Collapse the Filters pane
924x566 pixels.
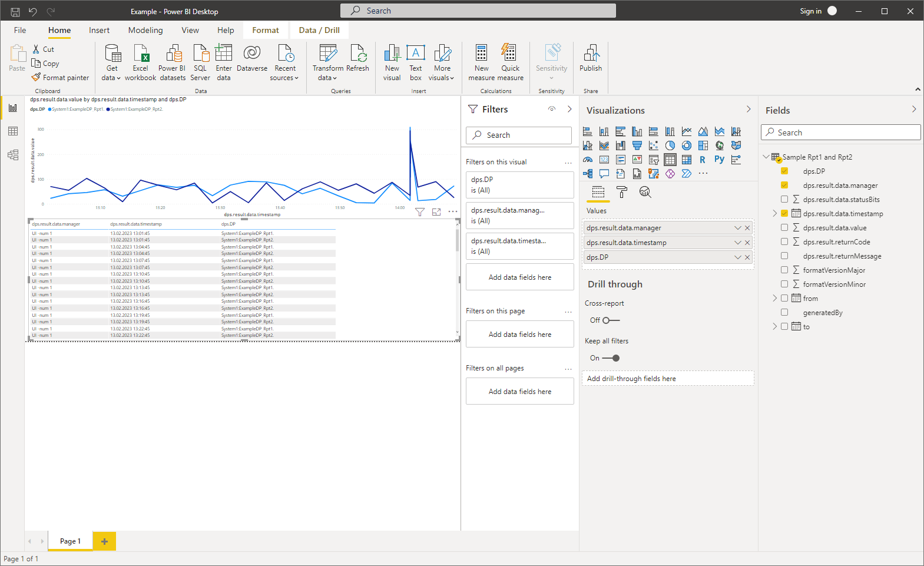(569, 110)
